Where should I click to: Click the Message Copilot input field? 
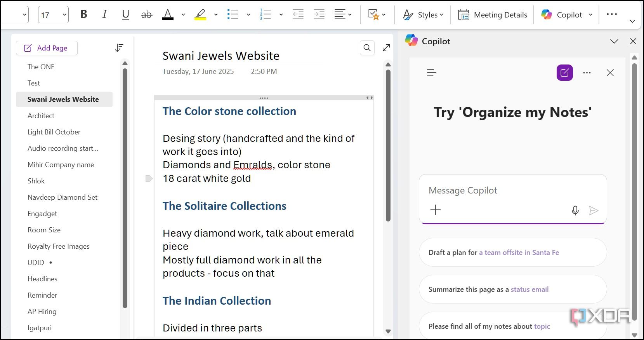[x=512, y=190]
